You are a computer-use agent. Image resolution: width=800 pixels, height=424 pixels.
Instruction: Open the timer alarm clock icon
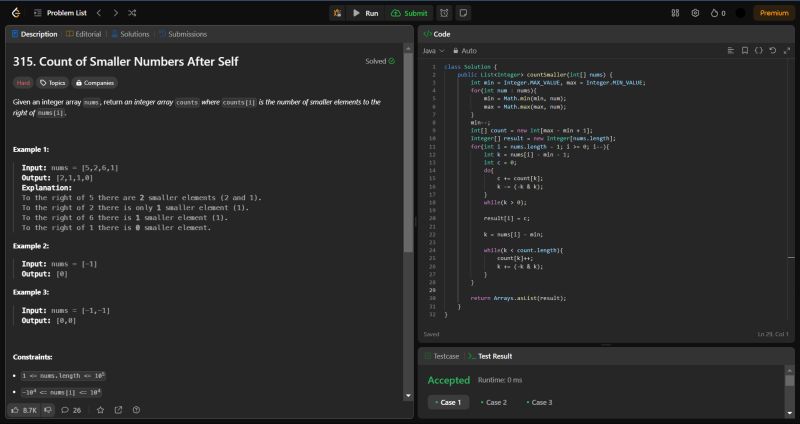click(444, 13)
